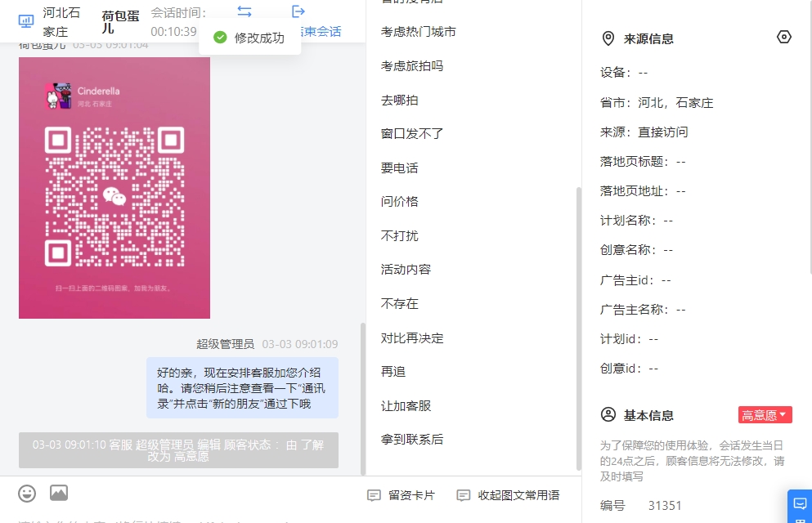Click the end conversation exit icon

(x=298, y=11)
